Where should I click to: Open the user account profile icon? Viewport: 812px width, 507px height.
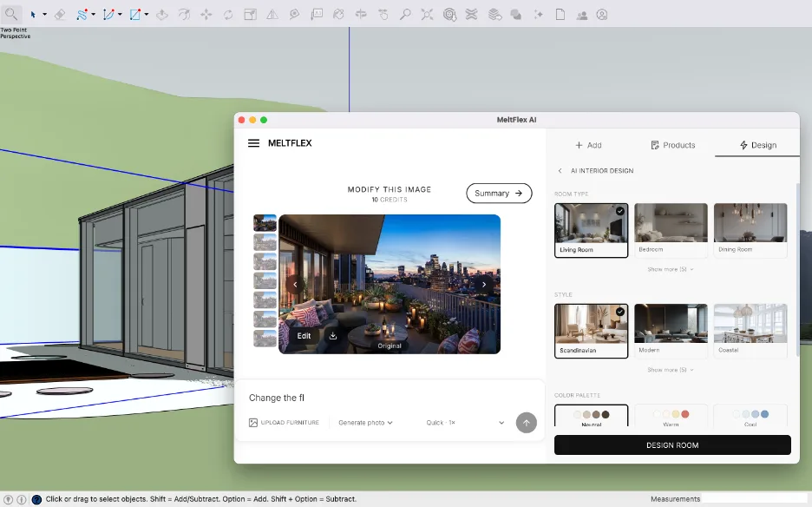coord(602,15)
